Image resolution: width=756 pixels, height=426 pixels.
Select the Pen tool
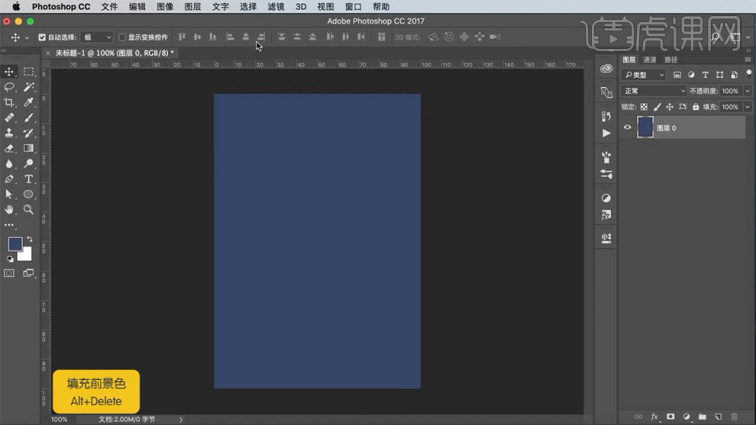pos(9,179)
